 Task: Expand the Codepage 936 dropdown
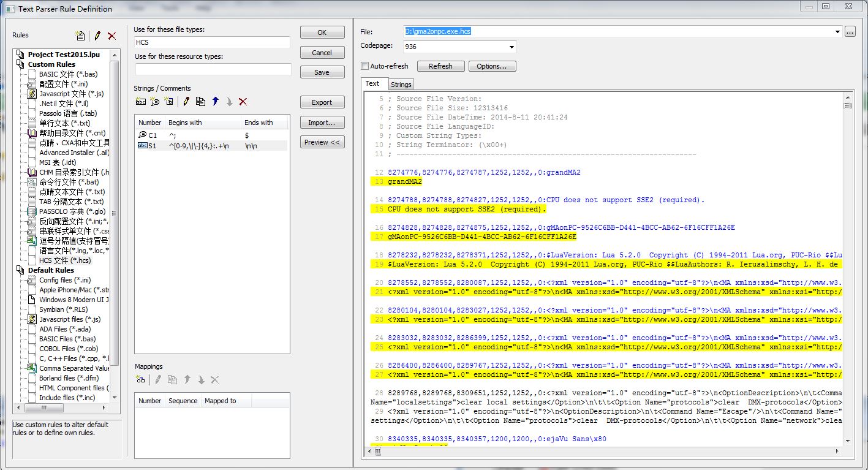point(511,47)
